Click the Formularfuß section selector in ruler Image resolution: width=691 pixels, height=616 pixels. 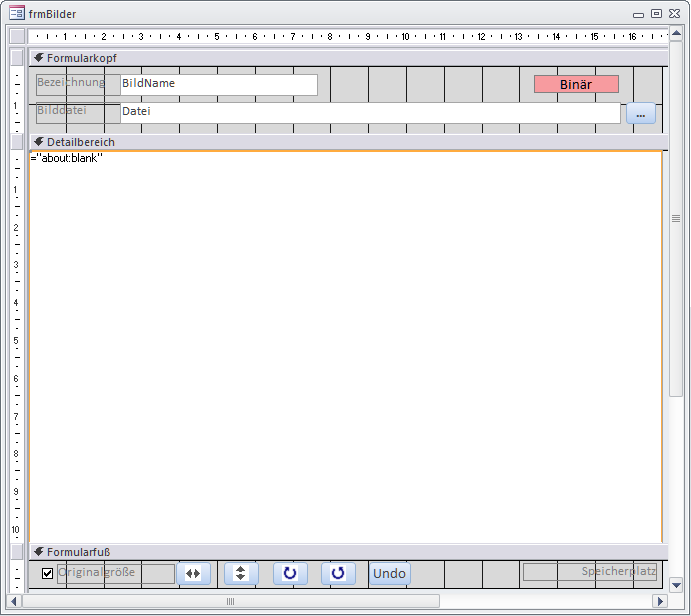(x=17, y=552)
